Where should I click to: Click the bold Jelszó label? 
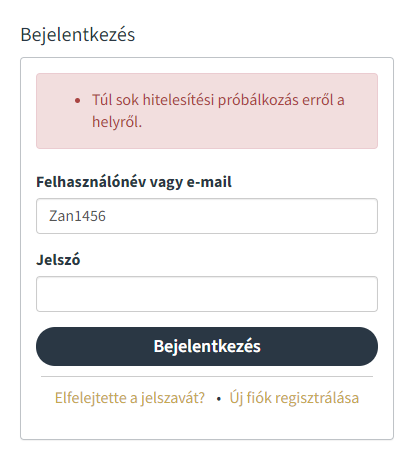(x=58, y=259)
